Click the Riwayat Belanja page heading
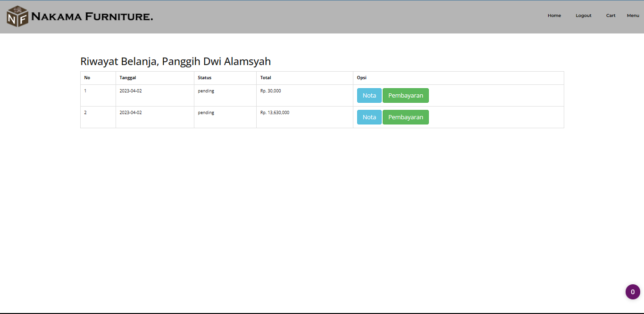This screenshot has height=314, width=644. pos(176,61)
